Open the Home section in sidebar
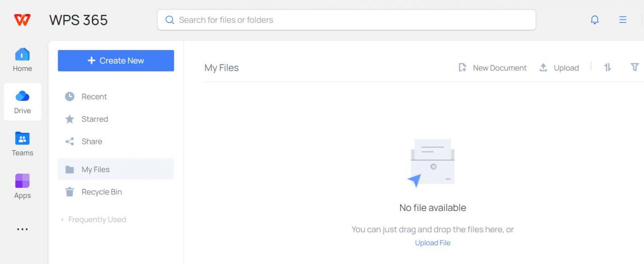The height and width of the screenshot is (264, 644). point(22,60)
